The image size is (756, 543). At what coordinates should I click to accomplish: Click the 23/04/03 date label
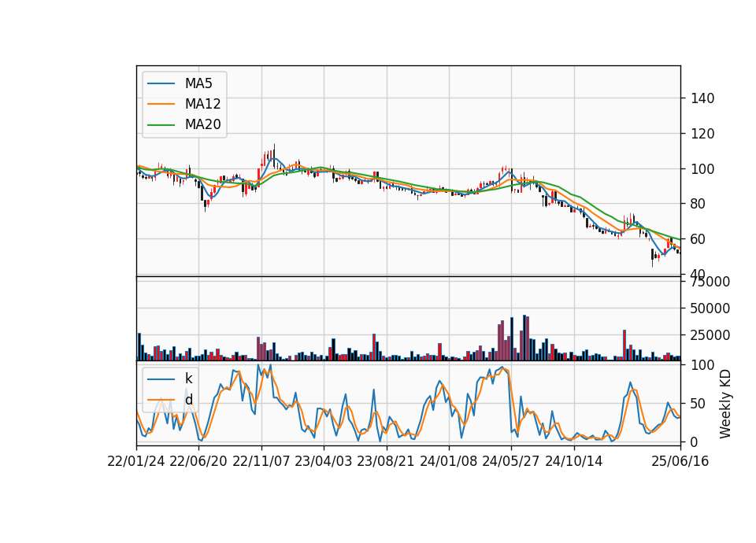[x=324, y=461]
